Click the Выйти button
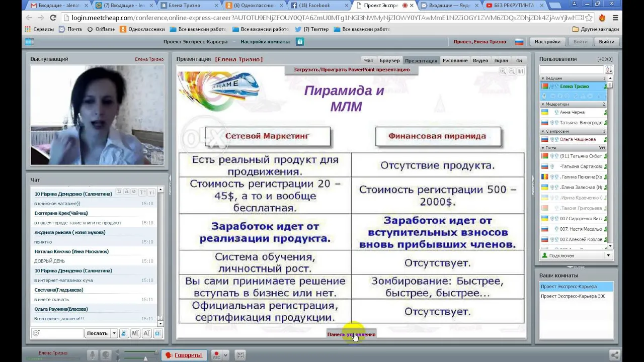Image resolution: width=644 pixels, height=362 pixels. 606,42
